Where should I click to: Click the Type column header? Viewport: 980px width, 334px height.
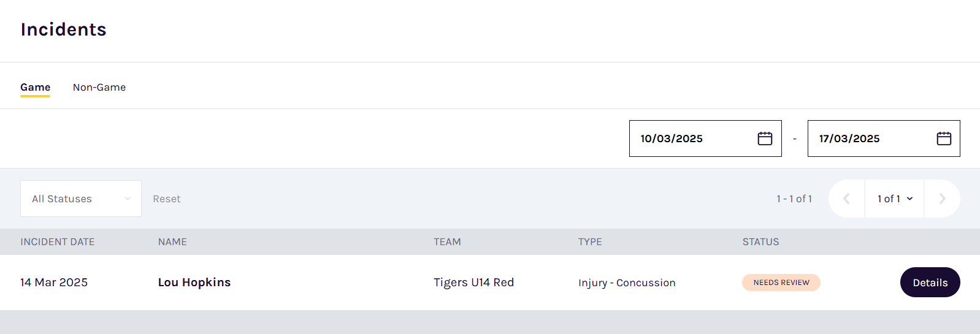pos(590,242)
